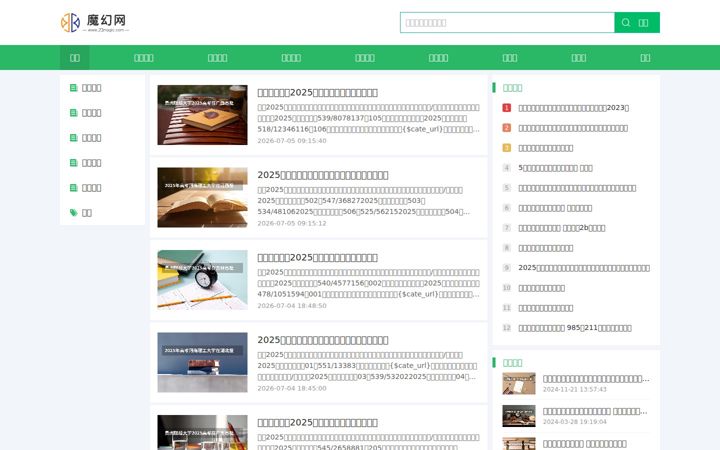Screen dimensions: 720x450
Task: Click the gray rank 11 badge
Action: tap(506, 308)
